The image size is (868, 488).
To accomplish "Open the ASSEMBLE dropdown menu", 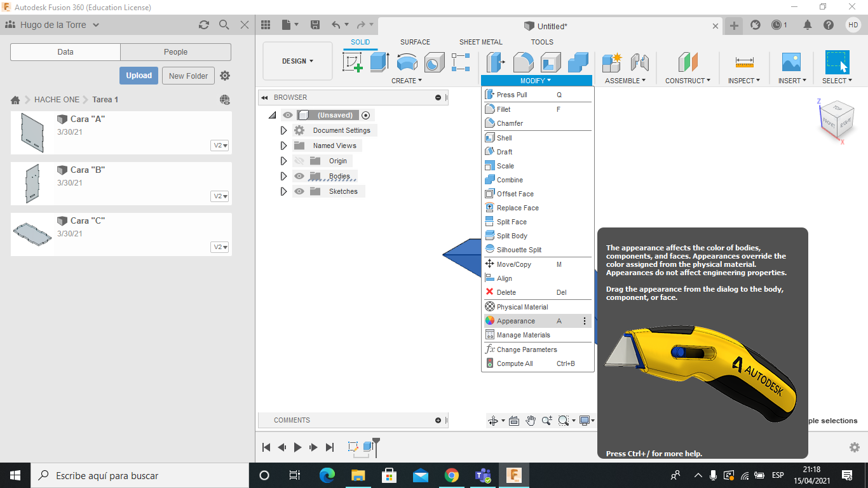I will [625, 81].
